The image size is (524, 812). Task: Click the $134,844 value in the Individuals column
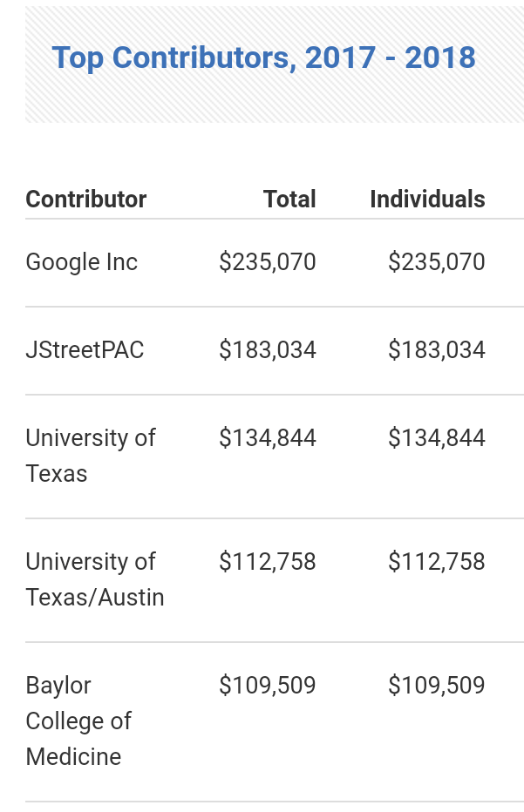436,437
